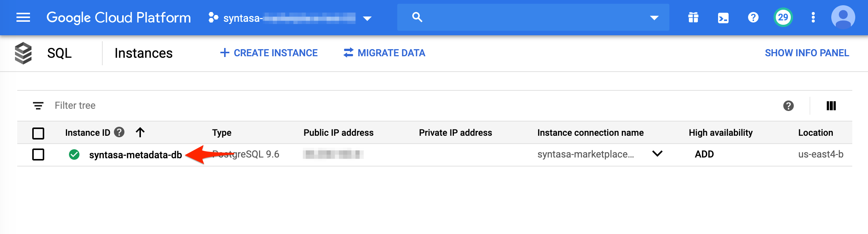Click MIGRATE DATA button
The width and height of the screenshot is (868, 234).
pos(384,53)
